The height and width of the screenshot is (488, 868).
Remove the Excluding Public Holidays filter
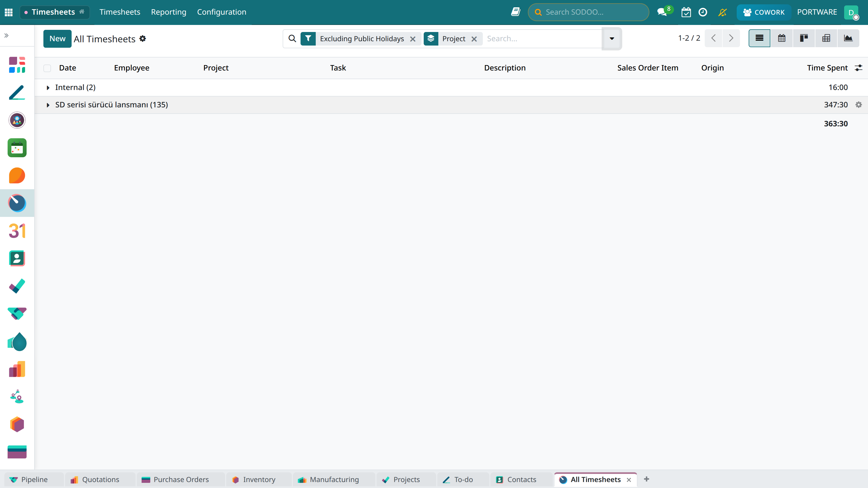click(x=413, y=39)
